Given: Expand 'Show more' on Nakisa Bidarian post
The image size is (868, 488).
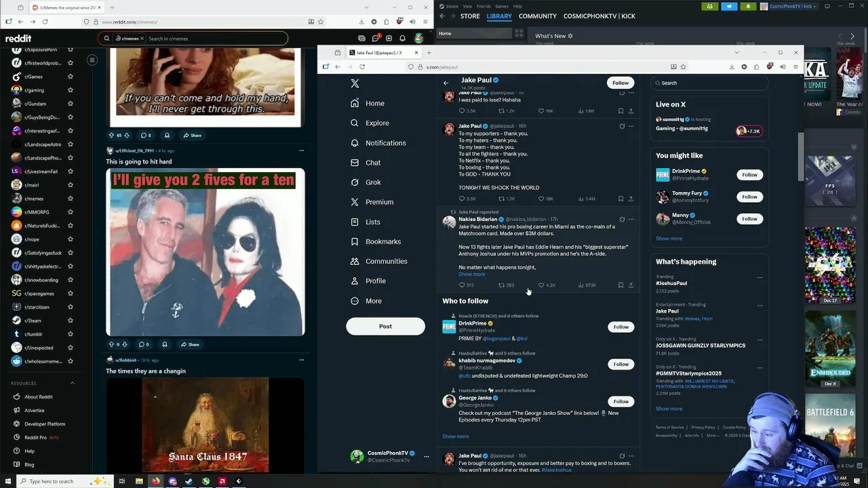Looking at the screenshot, I should (472, 274).
